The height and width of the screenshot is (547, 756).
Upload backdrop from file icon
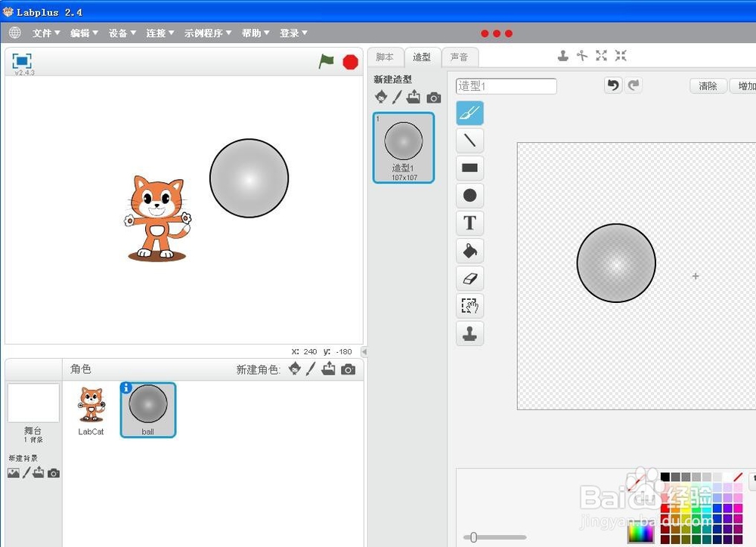[39, 473]
